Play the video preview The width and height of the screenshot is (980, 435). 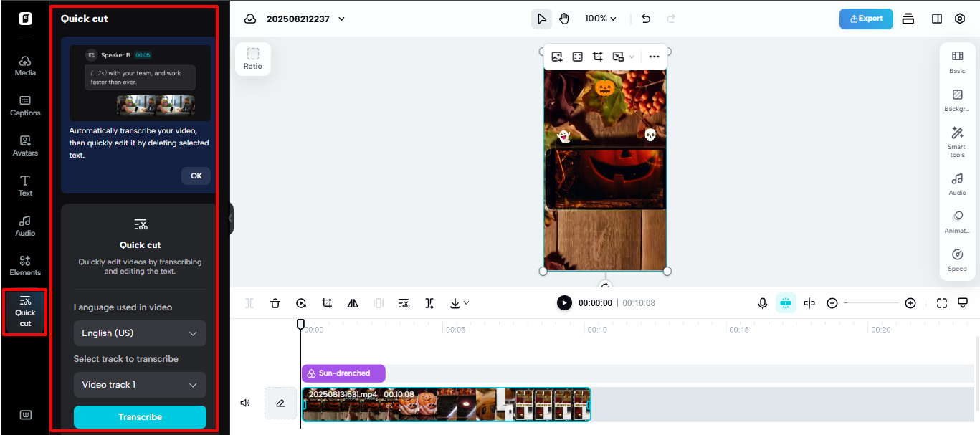coord(565,303)
